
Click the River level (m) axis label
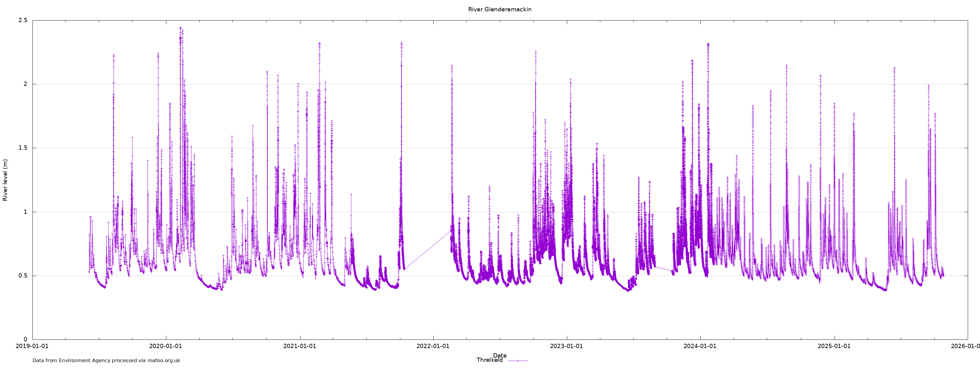point(5,180)
